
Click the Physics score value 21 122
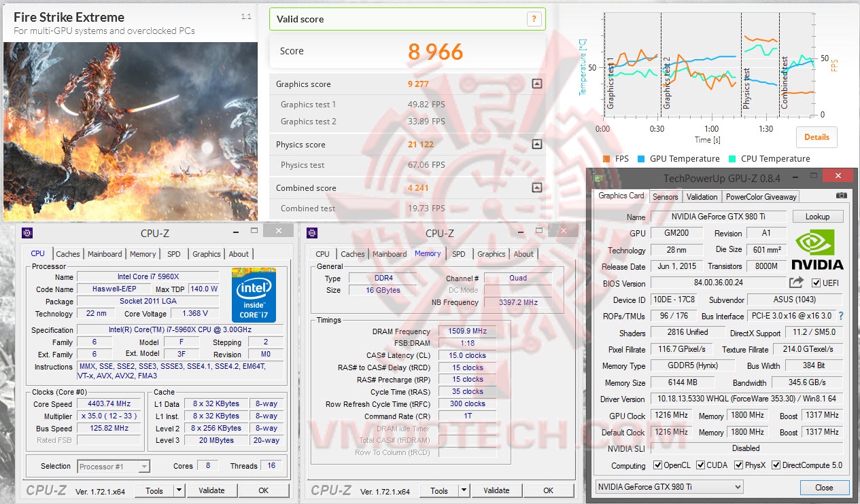(421, 144)
